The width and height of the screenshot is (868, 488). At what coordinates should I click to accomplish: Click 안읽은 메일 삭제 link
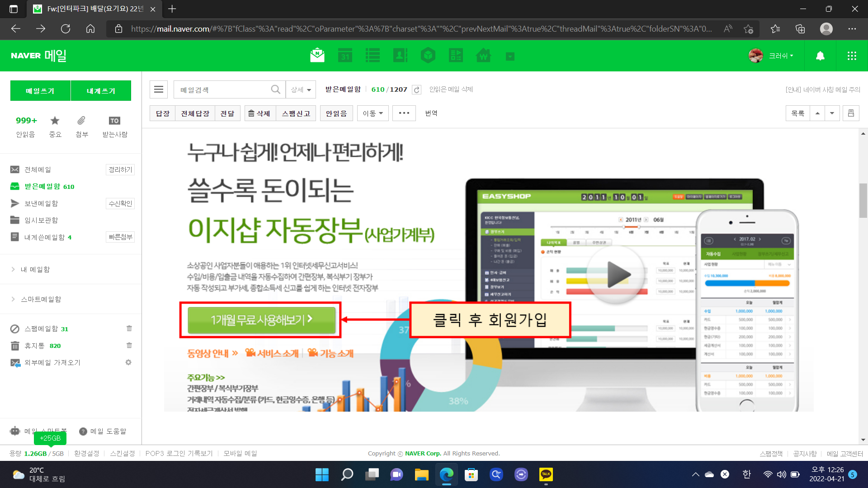pos(451,89)
